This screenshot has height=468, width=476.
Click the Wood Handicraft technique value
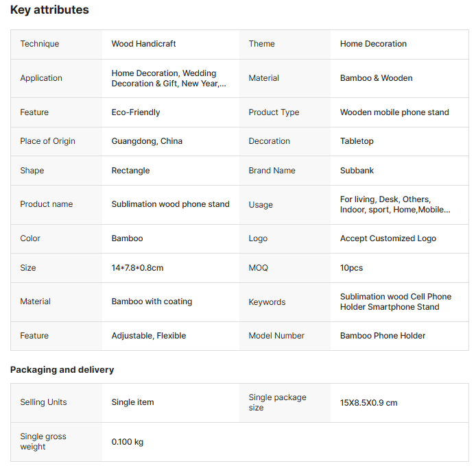click(143, 44)
